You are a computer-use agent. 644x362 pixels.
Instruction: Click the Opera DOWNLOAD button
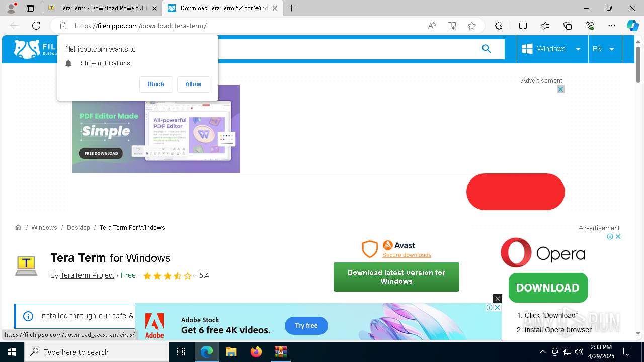tap(548, 288)
